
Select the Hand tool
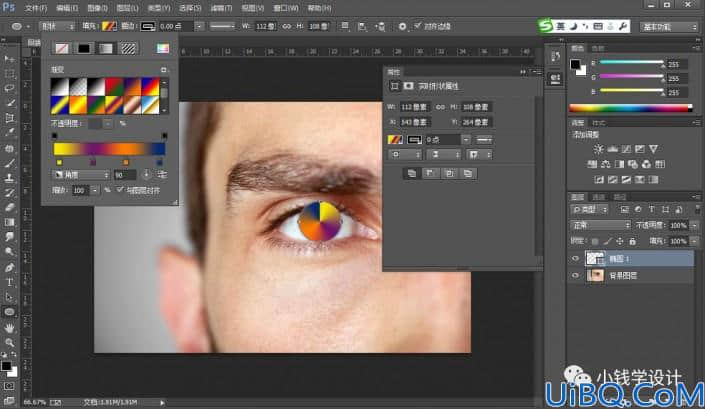click(x=9, y=328)
